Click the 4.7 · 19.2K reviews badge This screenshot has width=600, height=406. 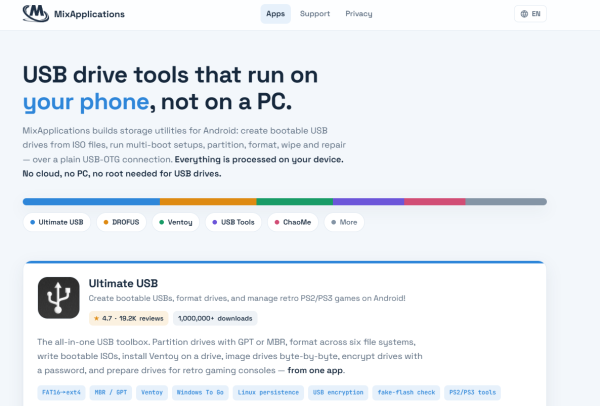point(129,318)
